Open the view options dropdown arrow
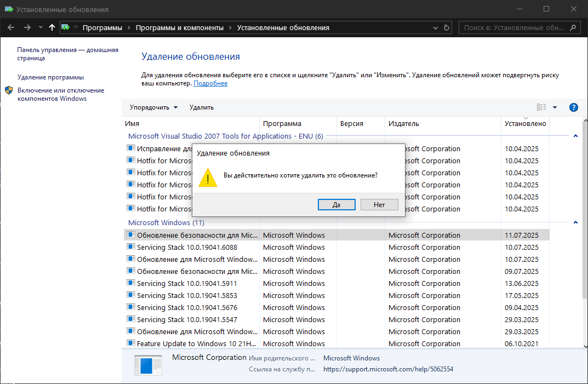Image resolution: width=588 pixels, height=384 pixels. 555,107
